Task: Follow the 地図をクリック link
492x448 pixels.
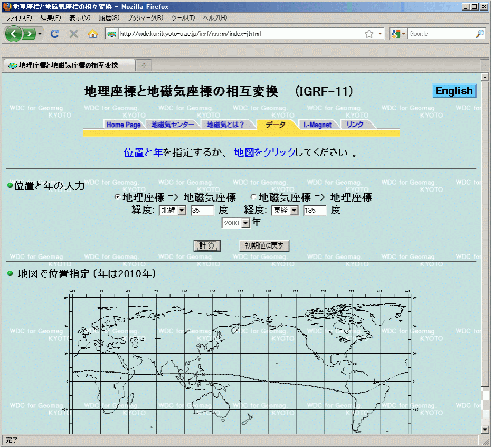Action: pyautogui.click(x=264, y=152)
